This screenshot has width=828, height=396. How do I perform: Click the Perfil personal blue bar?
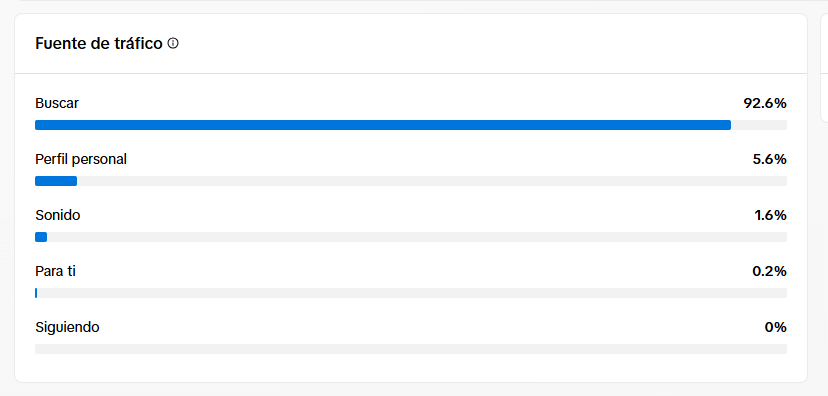(x=56, y=181)
